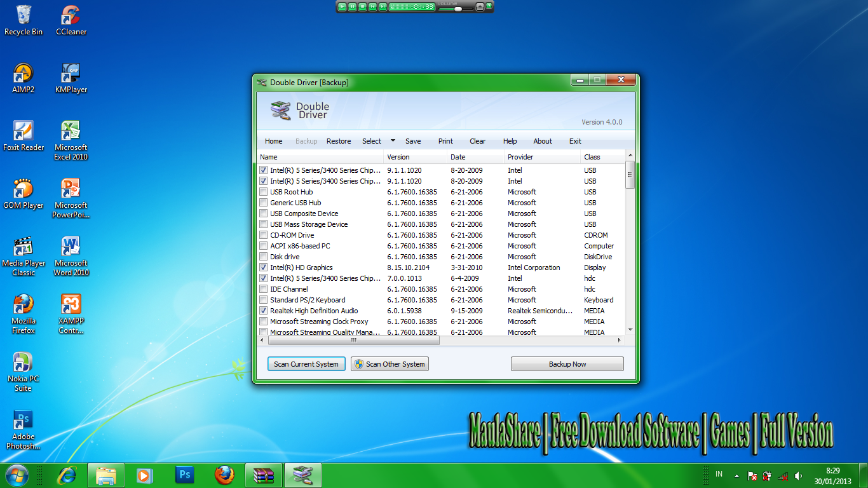Viewport: 868px width, 488px height.
Task: Select Microsoft Excel 2010 desktop icon
Action: point(71,140)
